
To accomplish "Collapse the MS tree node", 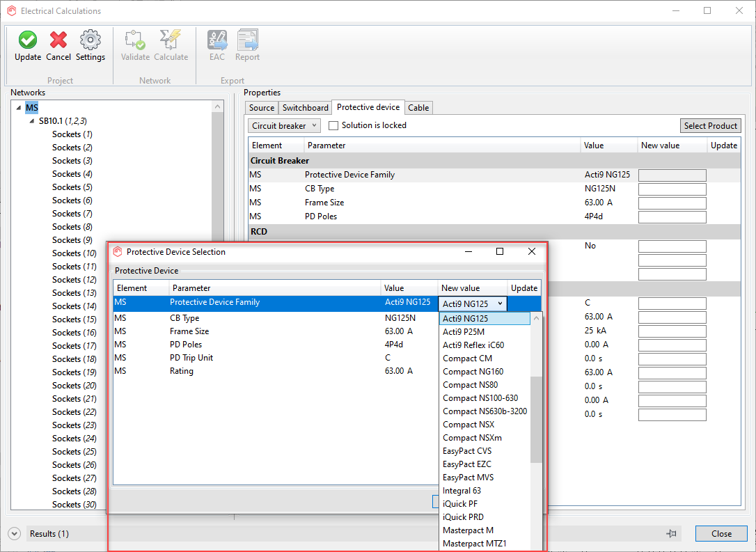I will (19, 108).
